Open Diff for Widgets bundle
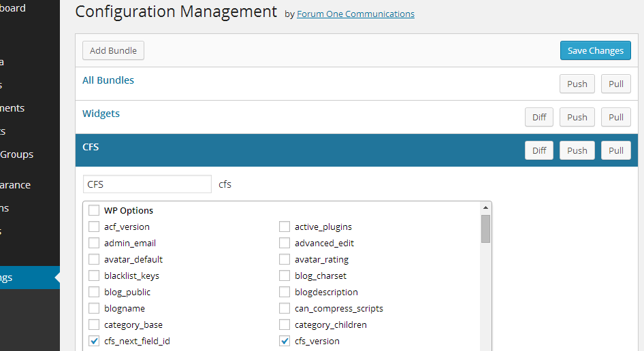The height and width of the screenshot is (351, 644). pyautogui.click(x=539, y=117)
